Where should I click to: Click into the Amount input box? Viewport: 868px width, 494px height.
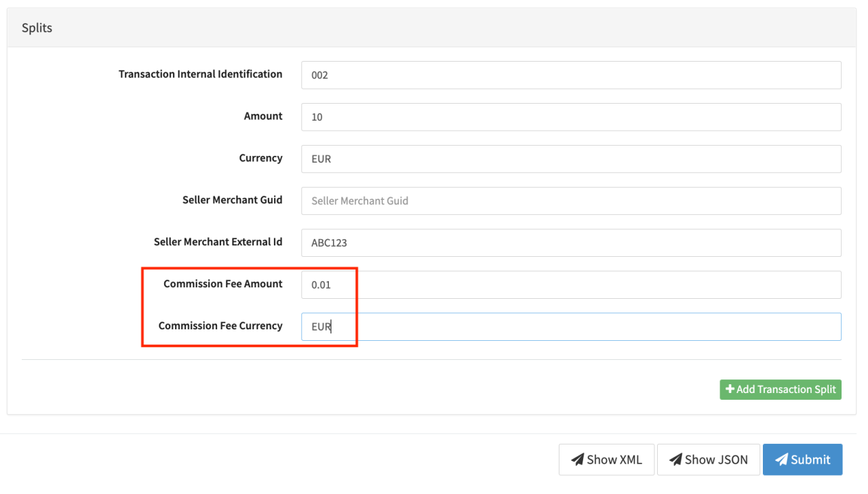(x=571, y=117)
